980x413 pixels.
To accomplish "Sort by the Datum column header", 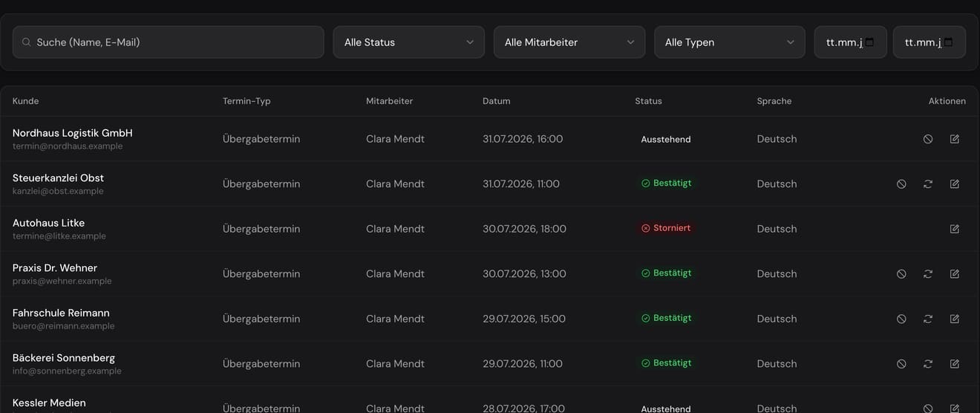I will point(497,101).
